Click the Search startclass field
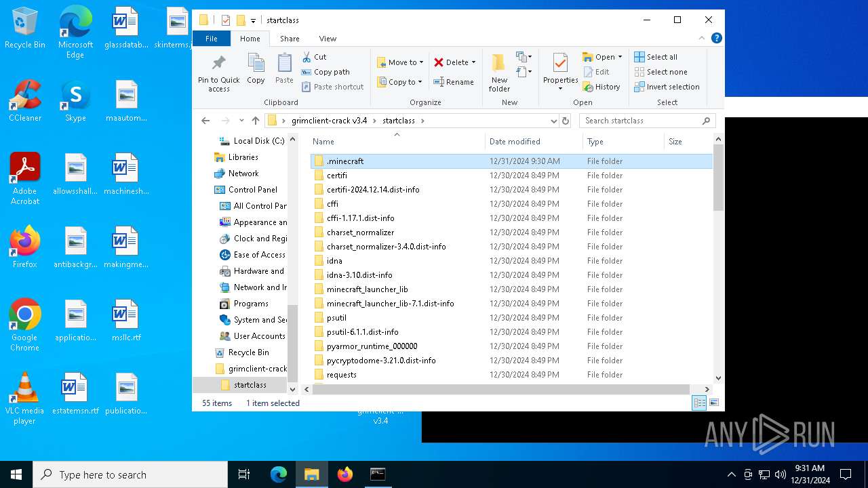The width and height of the screenshot is (868, 488). coord(647,121)
